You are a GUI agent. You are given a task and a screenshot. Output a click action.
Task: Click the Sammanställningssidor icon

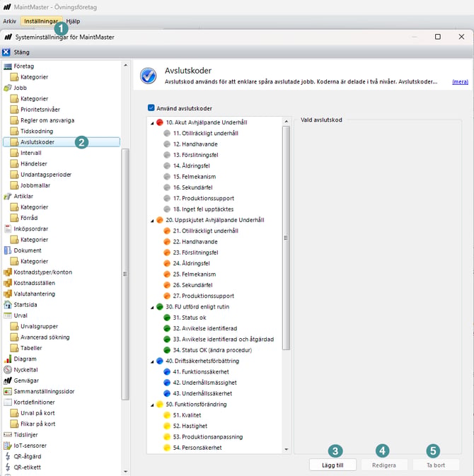click(x=8, y=391)
